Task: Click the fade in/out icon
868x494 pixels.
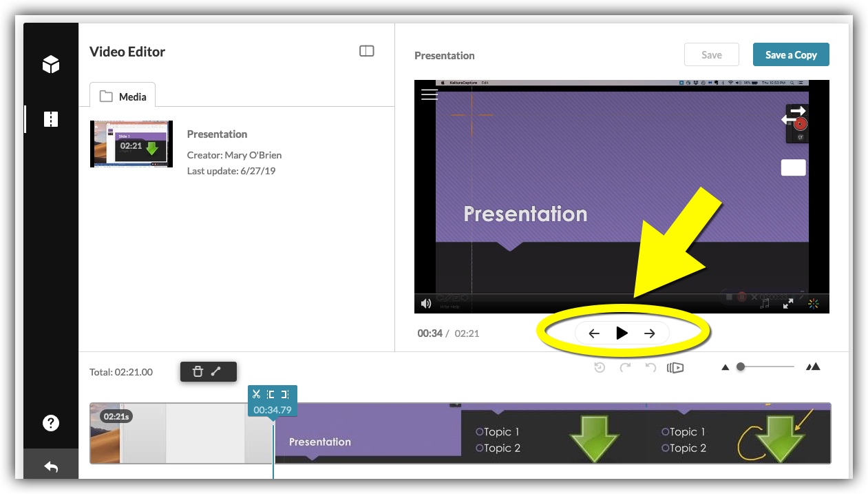Action: pyautogui.click(x=216, y=372)
